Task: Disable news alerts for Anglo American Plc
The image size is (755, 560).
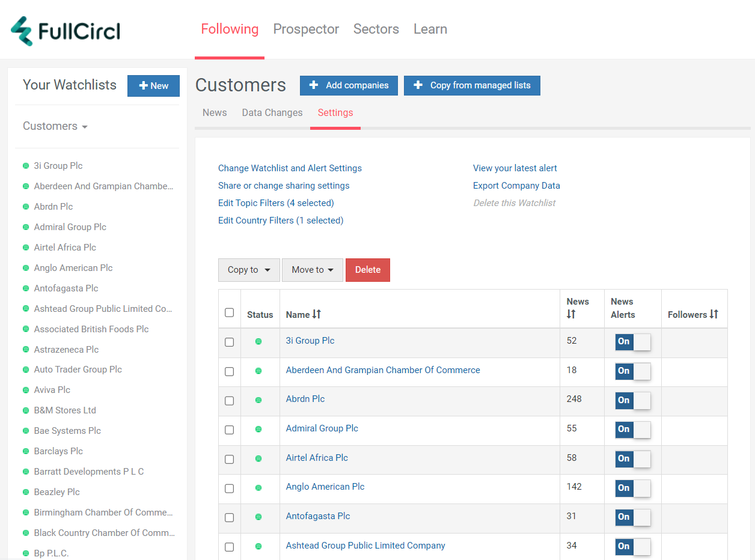Action: click(633, 488)
